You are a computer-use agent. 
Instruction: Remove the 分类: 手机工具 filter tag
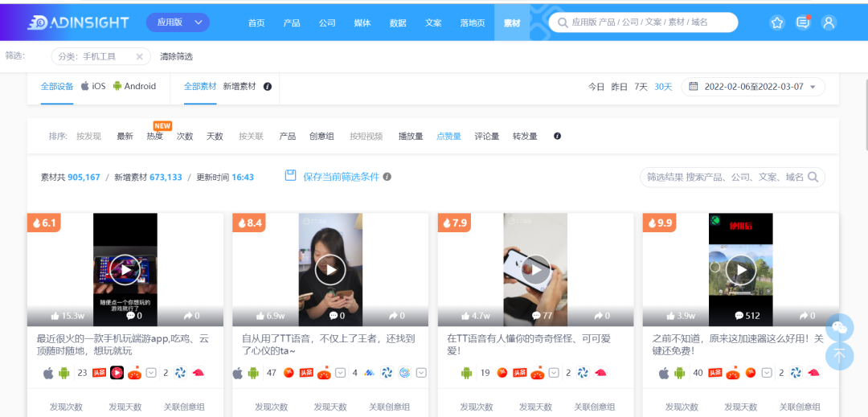(139, 56)
